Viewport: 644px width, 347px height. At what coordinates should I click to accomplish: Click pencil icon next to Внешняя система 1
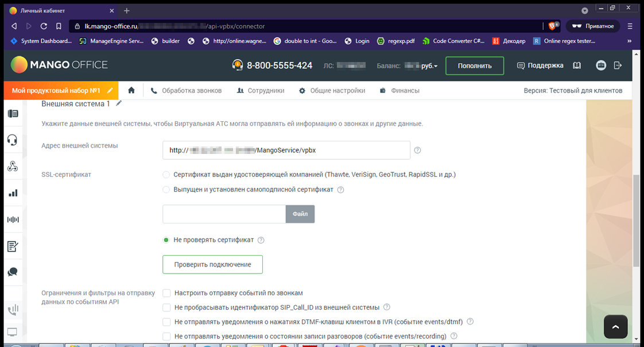119,103
